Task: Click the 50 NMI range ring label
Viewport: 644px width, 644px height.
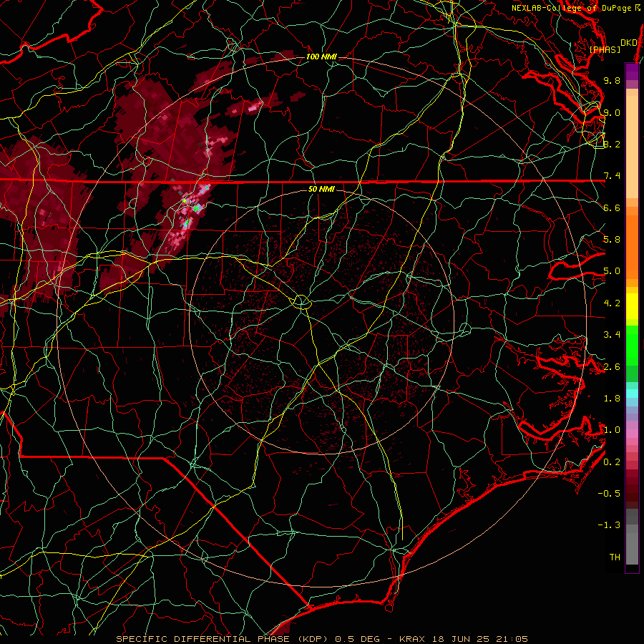Action: 321,189
